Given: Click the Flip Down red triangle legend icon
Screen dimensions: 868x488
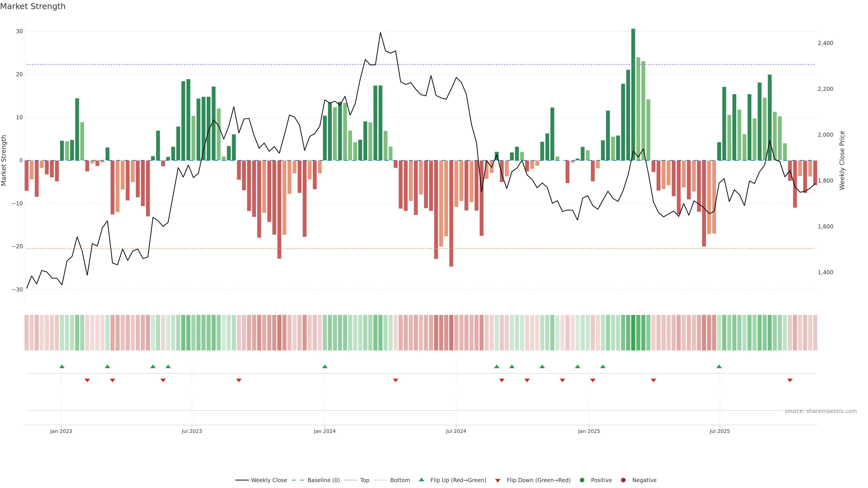Looking at the screenshot, I should click(498, 481).
